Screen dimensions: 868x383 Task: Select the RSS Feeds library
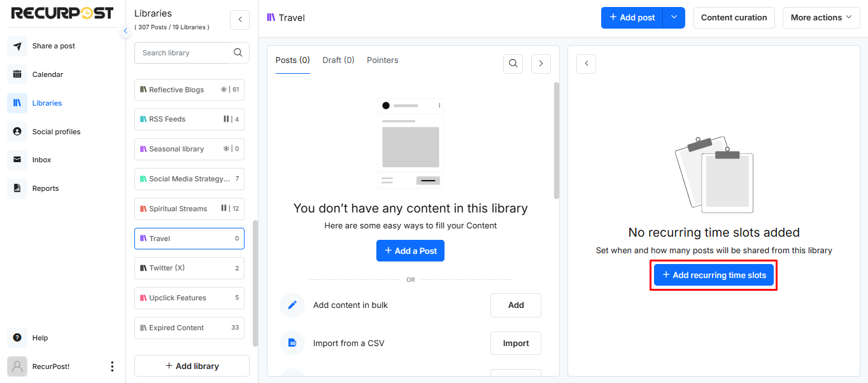click(x=189, y=119)
